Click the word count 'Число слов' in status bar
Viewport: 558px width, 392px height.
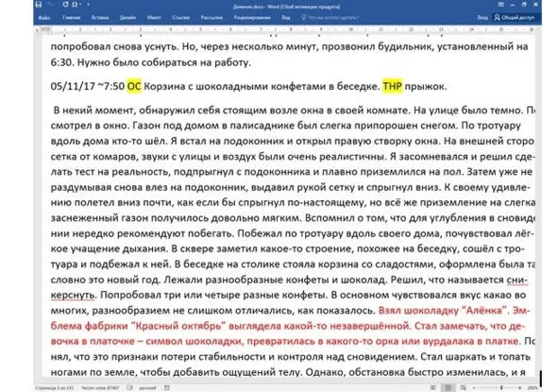pyautogui.click(x=100, y=387)
